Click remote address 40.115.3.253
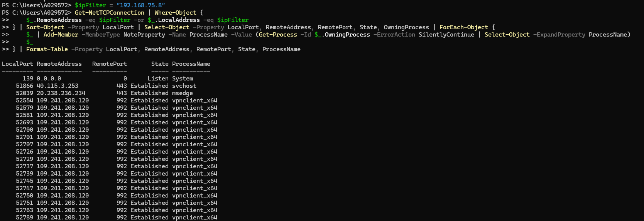The image size is (644, 221). click(57, 86)
